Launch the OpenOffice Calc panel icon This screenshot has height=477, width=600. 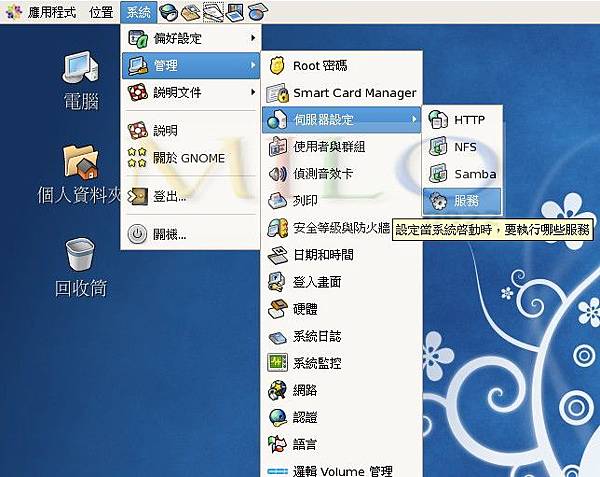(x=258, y=13)
